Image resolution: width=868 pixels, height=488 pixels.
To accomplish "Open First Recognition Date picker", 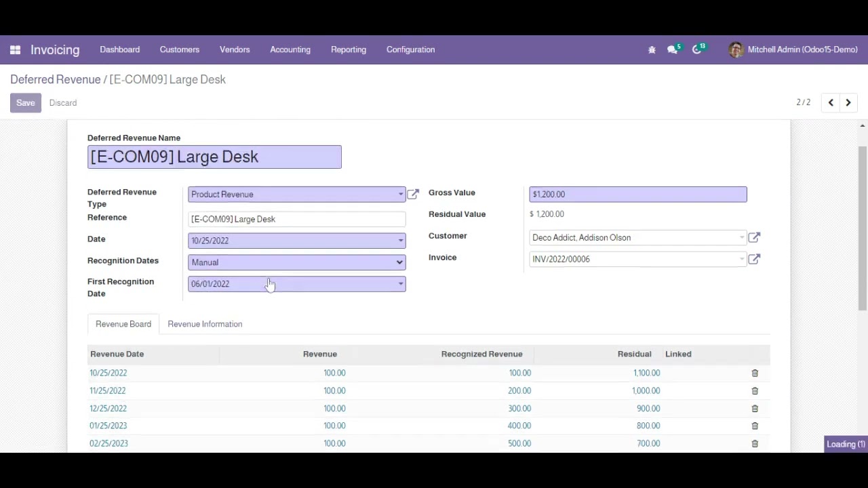I will click(x=297, y=284).
